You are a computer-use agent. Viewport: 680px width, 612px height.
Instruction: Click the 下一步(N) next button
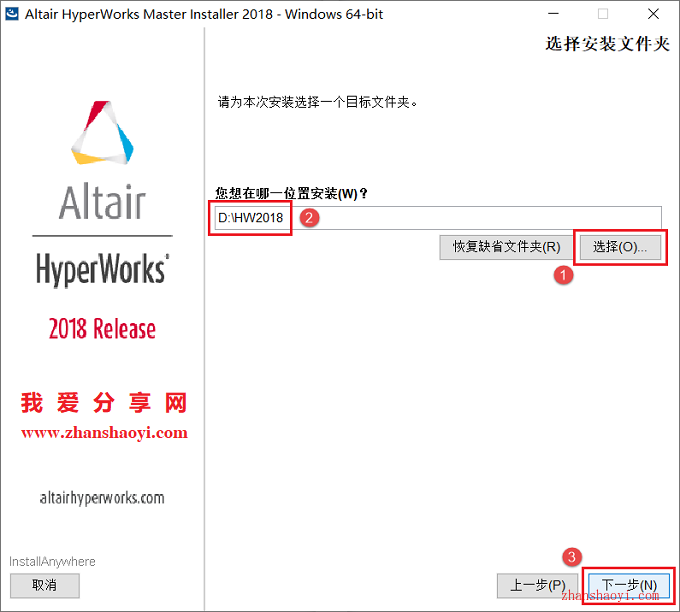(629, 586)
